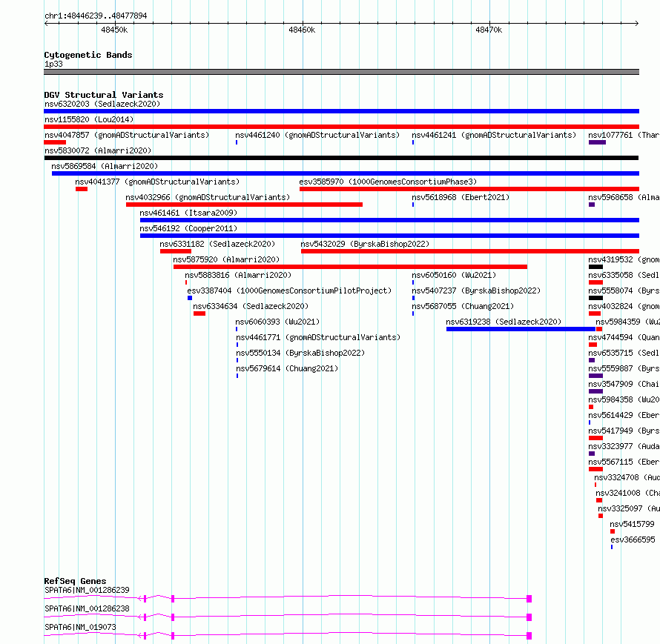Click the purple bar under nsv1077761
The width and height of the screenshot is (660, 644).
point(597,142)
